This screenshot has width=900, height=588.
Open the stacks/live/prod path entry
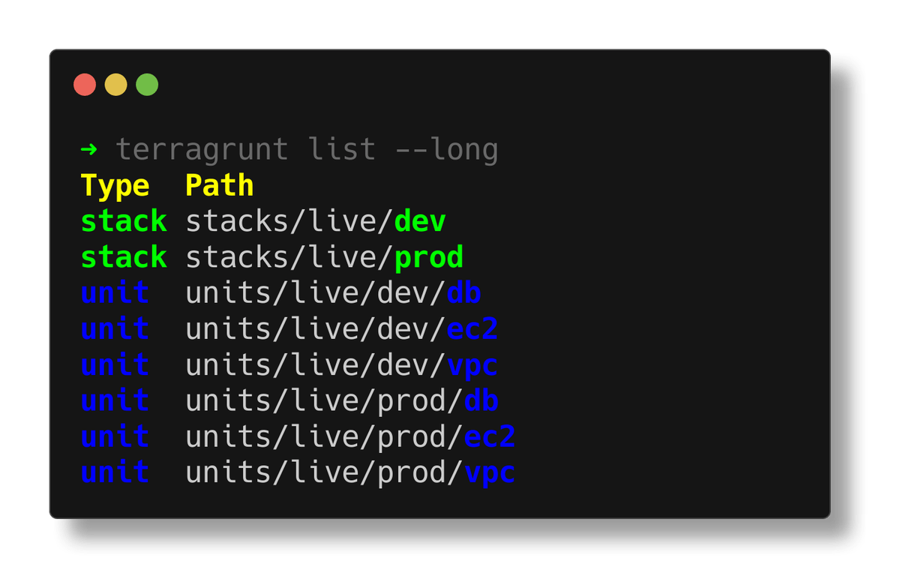click(322, 256)
